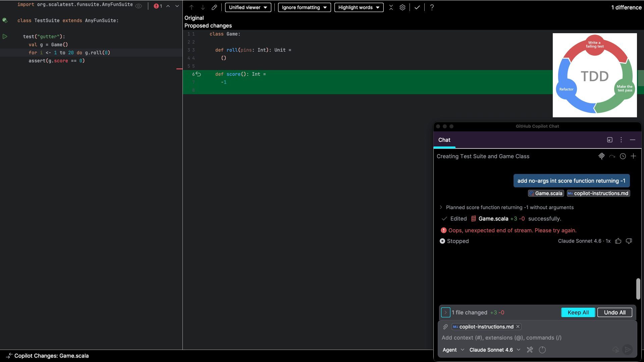Open the Unified viewer dropdown

(248, 7)
